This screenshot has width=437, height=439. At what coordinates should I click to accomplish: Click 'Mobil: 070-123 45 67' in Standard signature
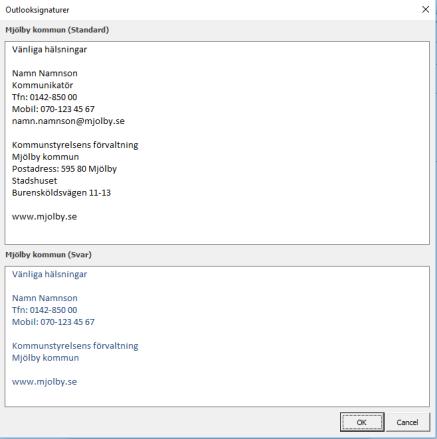point(53,109)
